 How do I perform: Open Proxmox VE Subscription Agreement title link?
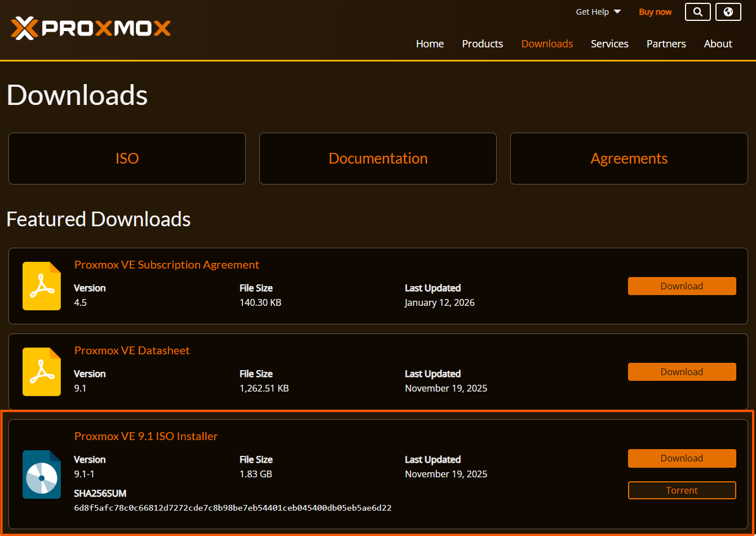tap(167, 265)
